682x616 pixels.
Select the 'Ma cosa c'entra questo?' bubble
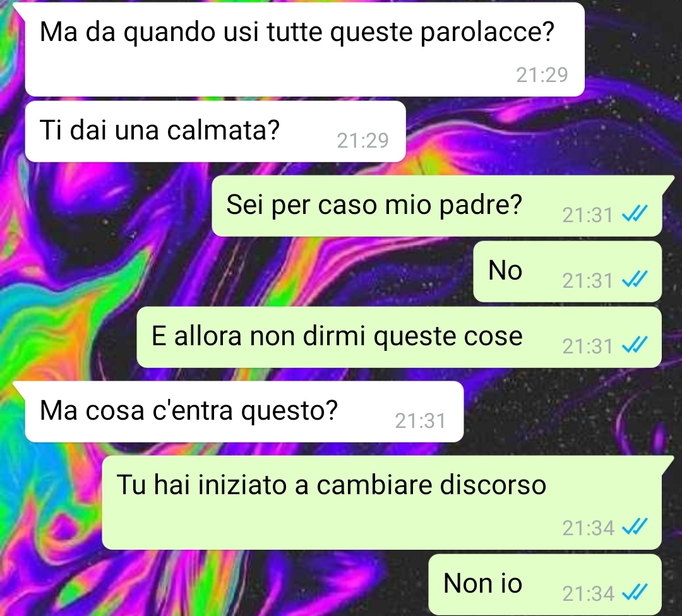pos(244,412)
